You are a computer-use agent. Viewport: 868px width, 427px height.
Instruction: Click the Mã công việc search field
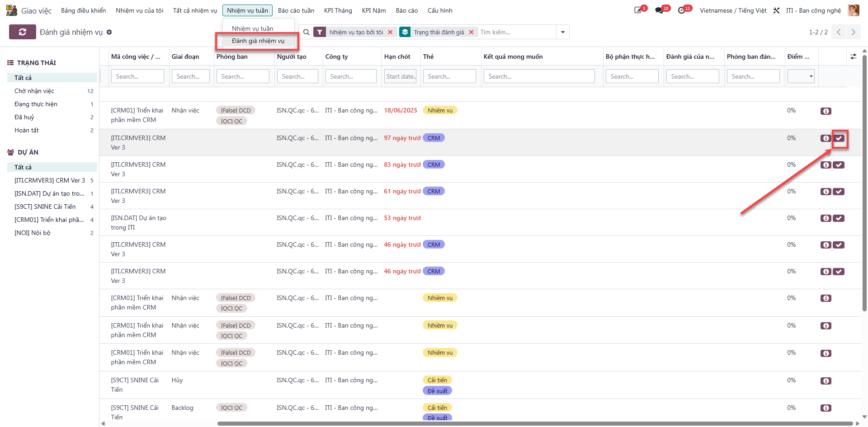click(x=137, y=76)
